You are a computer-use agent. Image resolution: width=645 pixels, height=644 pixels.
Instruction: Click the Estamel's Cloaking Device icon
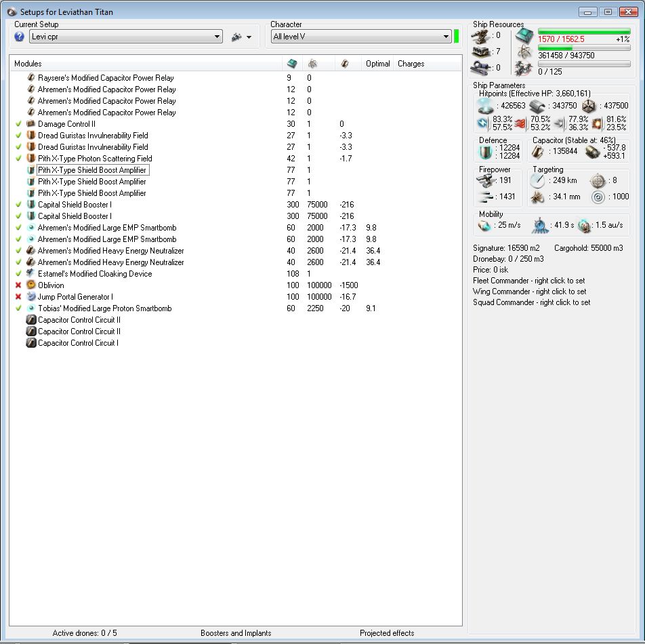tap(31, 273)
